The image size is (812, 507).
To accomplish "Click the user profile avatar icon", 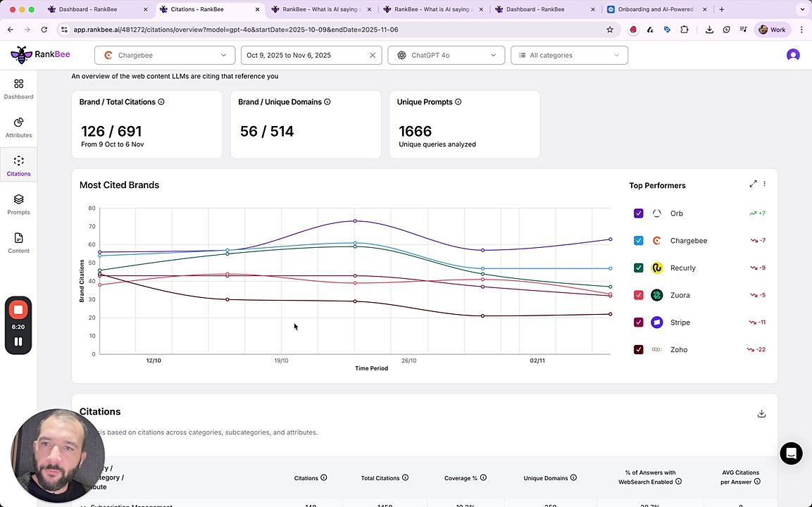I will point(793,55).
